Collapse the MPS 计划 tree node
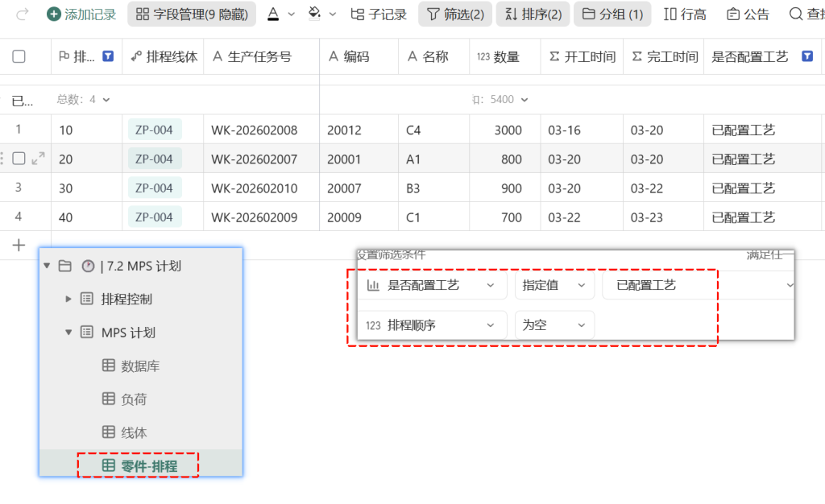Image resolution: width=825 pixels, height=504 pixels. pos(68,333)
